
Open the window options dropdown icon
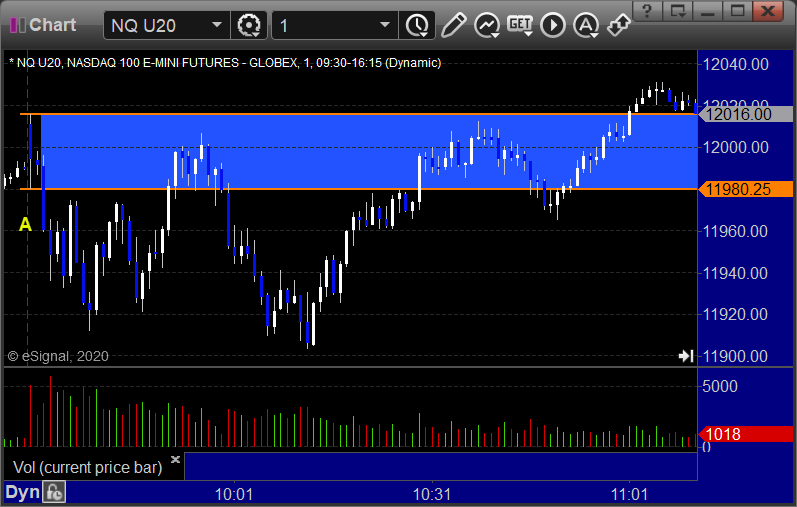678,10
